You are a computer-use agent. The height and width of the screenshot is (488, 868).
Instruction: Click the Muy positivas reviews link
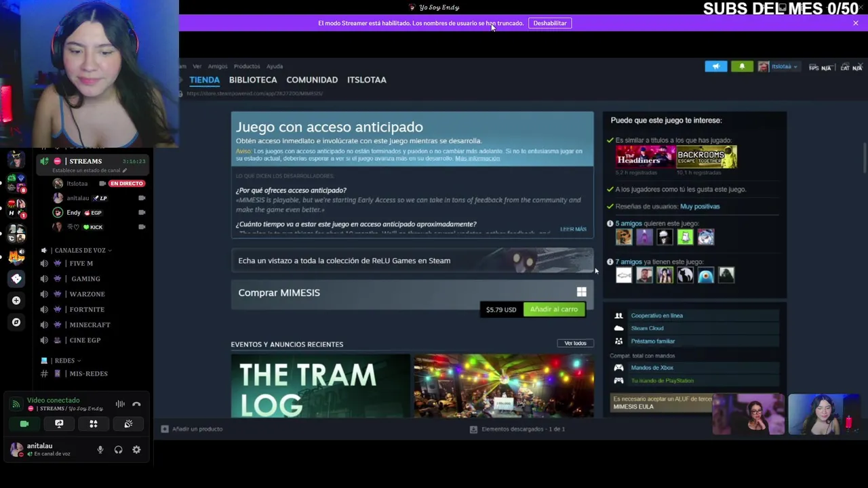click(x=700, y=206)
